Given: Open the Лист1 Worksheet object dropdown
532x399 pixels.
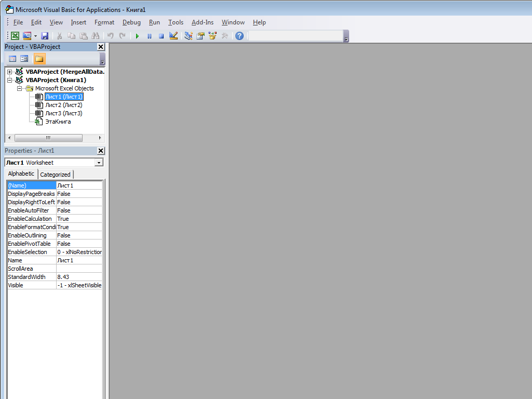Looking at the screenshot, I should pyautogui.click(x=99, y=163).
